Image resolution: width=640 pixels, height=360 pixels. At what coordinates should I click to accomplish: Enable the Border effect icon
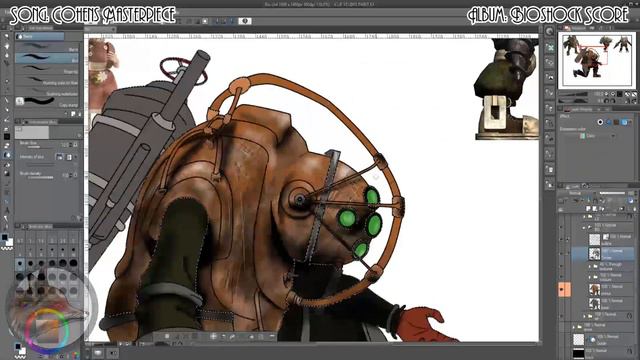pyautogui.click(x=600, y=122)
